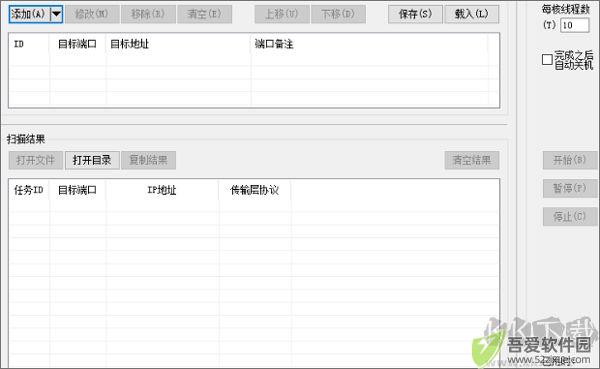This screenshot has width=600, height=369.
Task: Click the 目标端口 header in the results table
Action: pyautogui.click(x=78, y=190)
